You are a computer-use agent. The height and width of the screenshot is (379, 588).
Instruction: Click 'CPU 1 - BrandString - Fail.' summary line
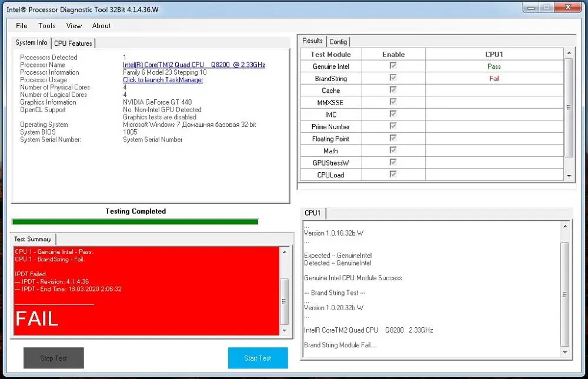(x=50, y=259)
